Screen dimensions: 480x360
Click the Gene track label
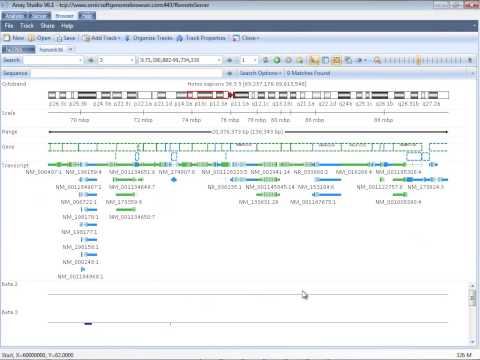point(8,147)
